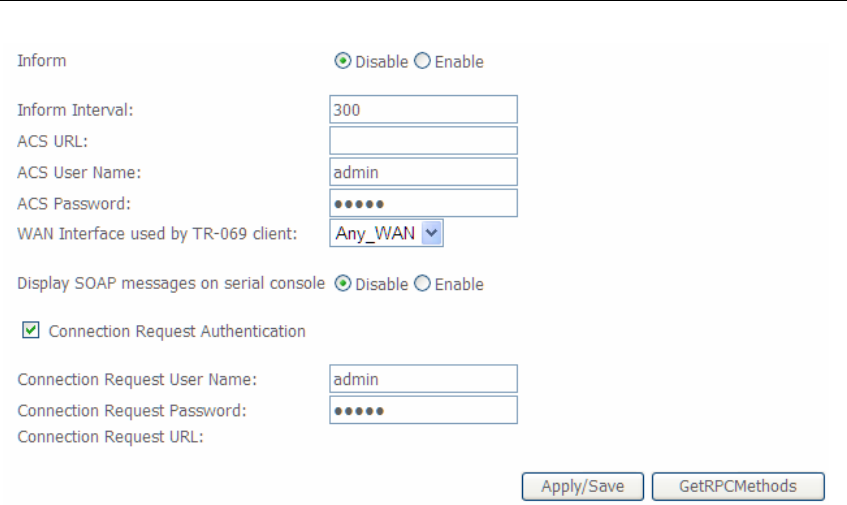Image resolution: width=847 pixels, height=505 pixels.
Task: Disable SOAP messages on serial console
Action: (x=342, y=284)
